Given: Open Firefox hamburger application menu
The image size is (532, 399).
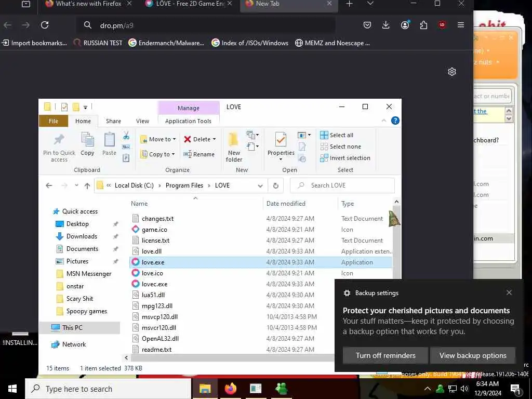Looking at the screenshot, I should click(x=461, y=25).
